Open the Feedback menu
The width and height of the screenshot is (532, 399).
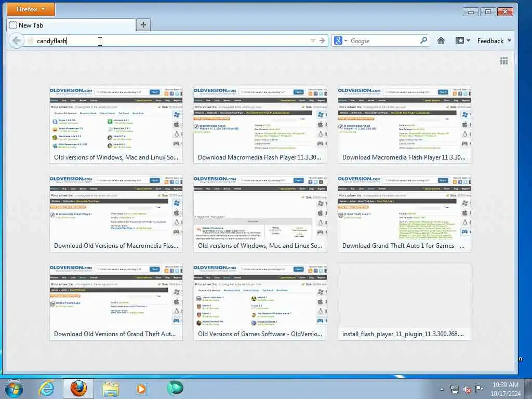[x=494, y=41]
